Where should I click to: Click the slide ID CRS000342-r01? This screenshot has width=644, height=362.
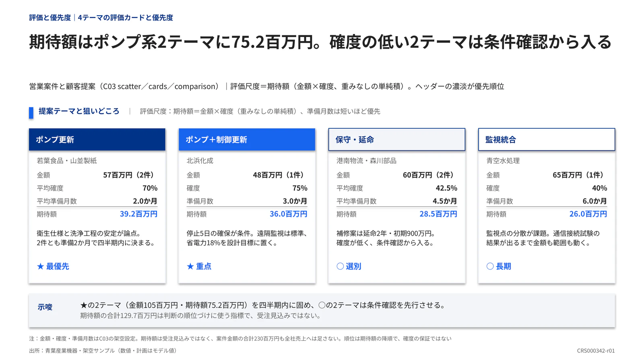[596, 351]
